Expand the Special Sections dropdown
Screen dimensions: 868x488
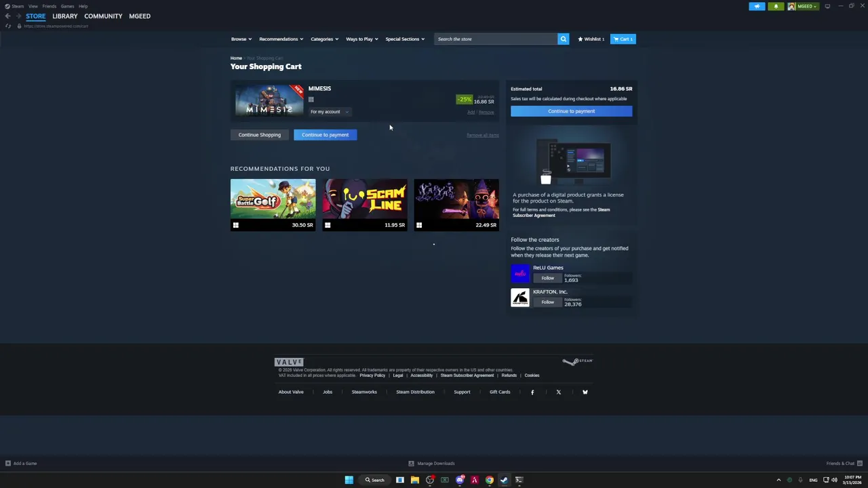pos(405,39)
